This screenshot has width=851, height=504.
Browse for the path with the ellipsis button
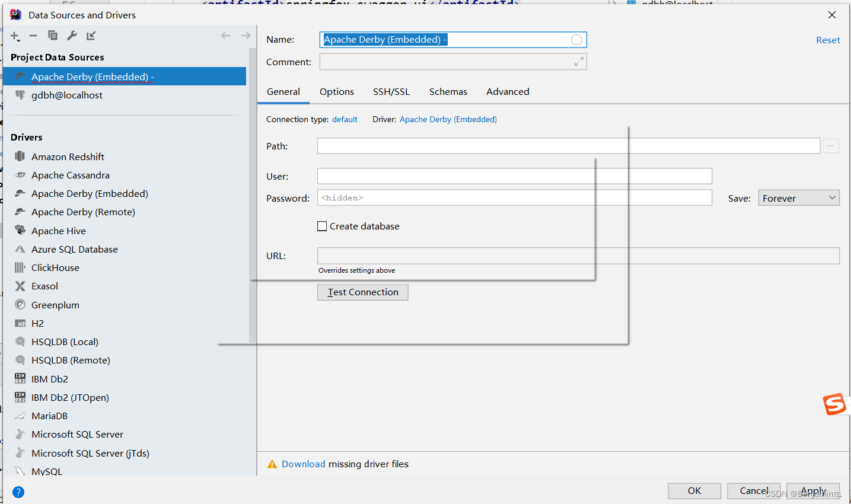(x=831, y=145)
